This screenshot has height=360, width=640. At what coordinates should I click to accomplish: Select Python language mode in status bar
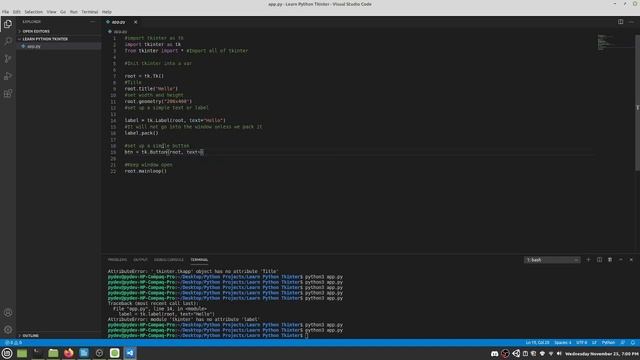(x=608, y=342)
